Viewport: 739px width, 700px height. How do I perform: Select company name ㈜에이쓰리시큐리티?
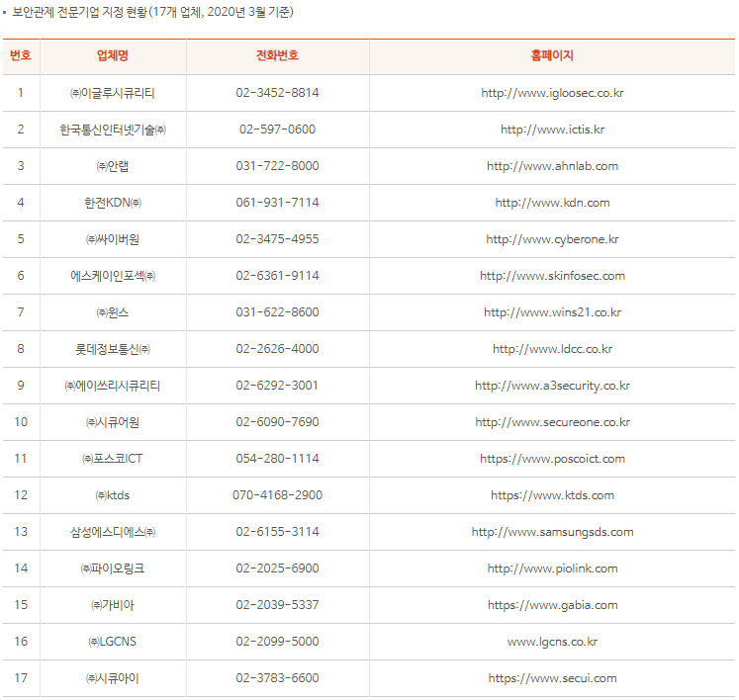112,386
